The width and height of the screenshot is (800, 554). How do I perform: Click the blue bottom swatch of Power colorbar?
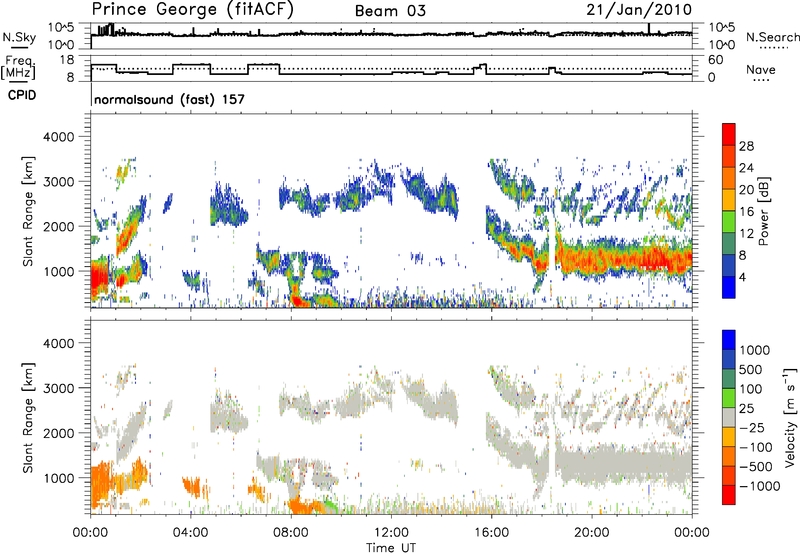pyautogui.click(x=729, y=287)
